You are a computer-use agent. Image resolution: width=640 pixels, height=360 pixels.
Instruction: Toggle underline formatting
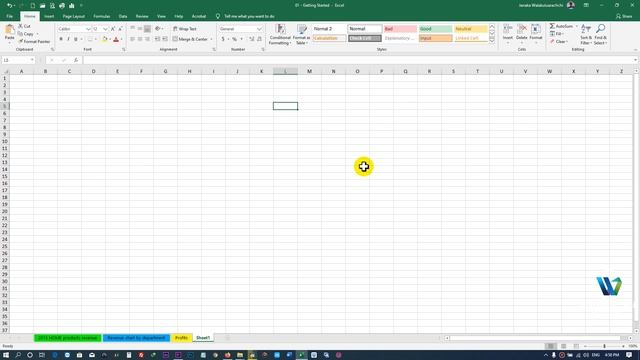click(76, 39)
